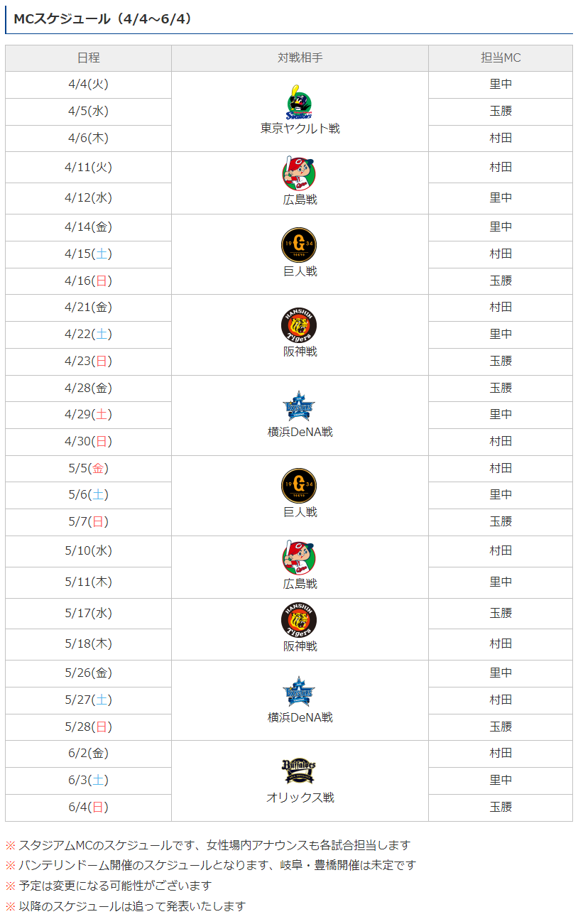
Task: Click the Tokyo Yakult Swallows team logo
Action: [300, 102]
